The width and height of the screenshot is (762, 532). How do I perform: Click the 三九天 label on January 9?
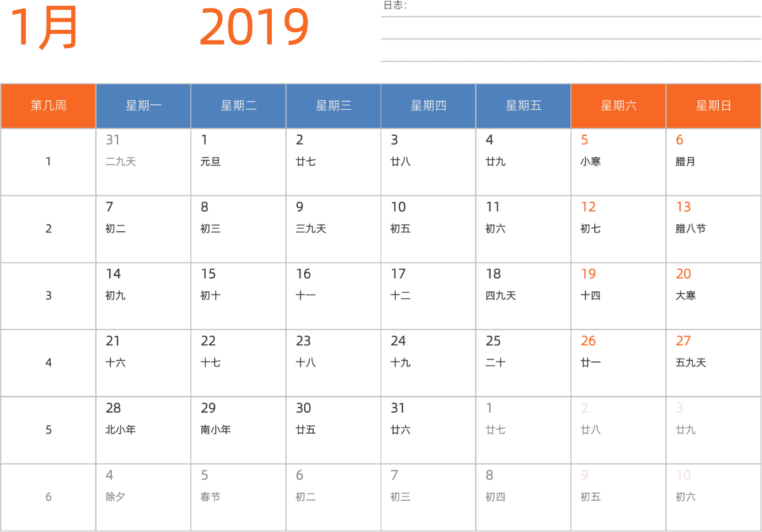(x=311, y=229)
